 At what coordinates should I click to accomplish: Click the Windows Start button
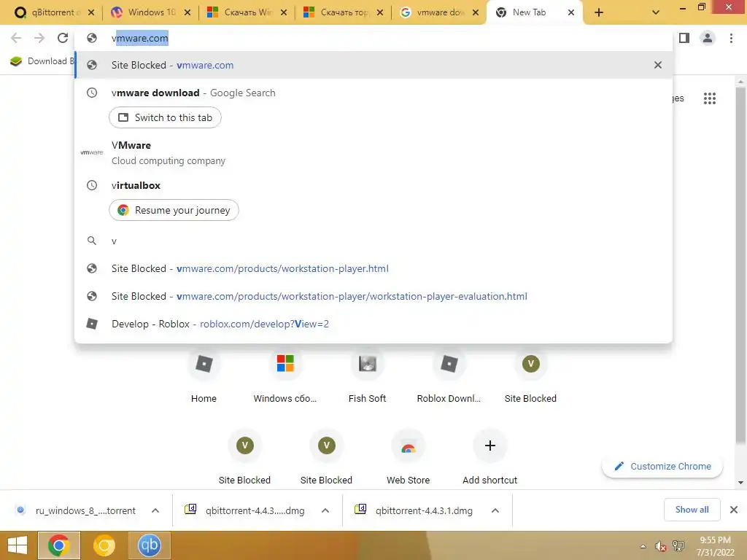(18, 545)
